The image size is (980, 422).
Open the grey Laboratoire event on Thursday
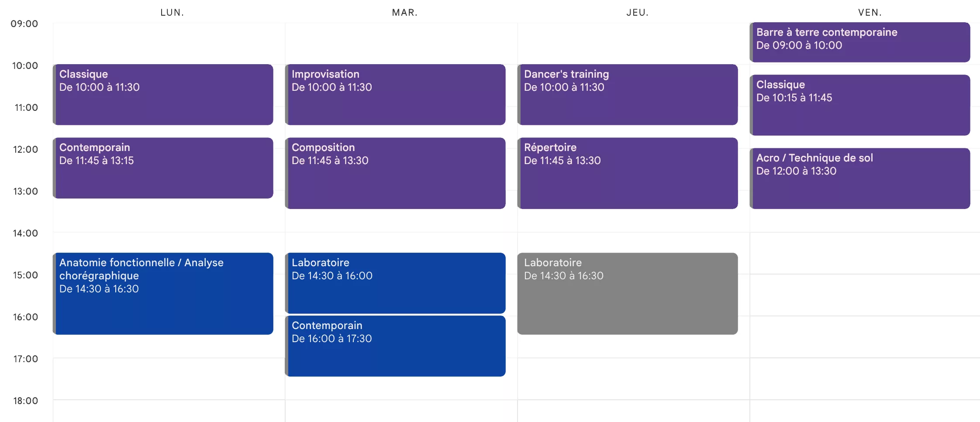[x=628, y=294]
